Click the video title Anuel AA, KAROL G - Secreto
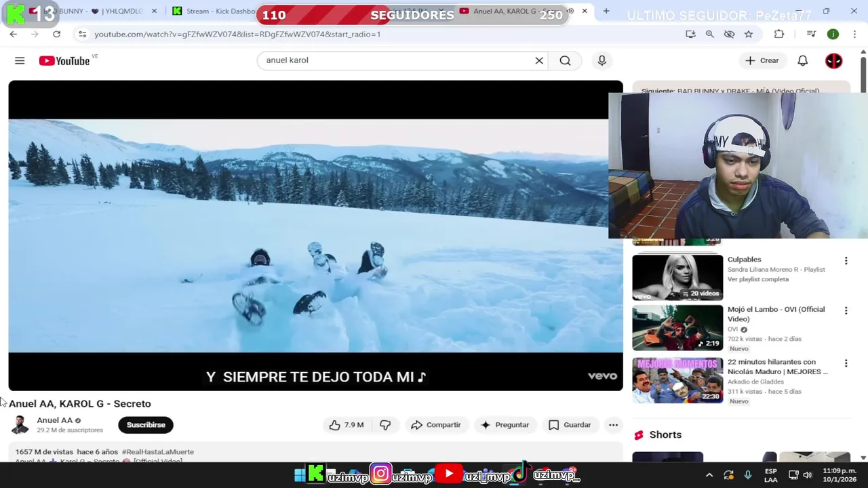 80,403
